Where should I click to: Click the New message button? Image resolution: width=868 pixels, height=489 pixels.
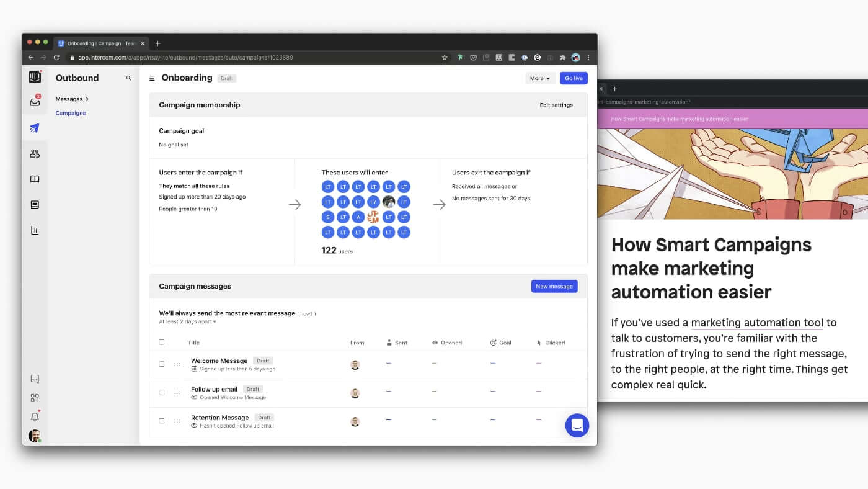(554, 286)
